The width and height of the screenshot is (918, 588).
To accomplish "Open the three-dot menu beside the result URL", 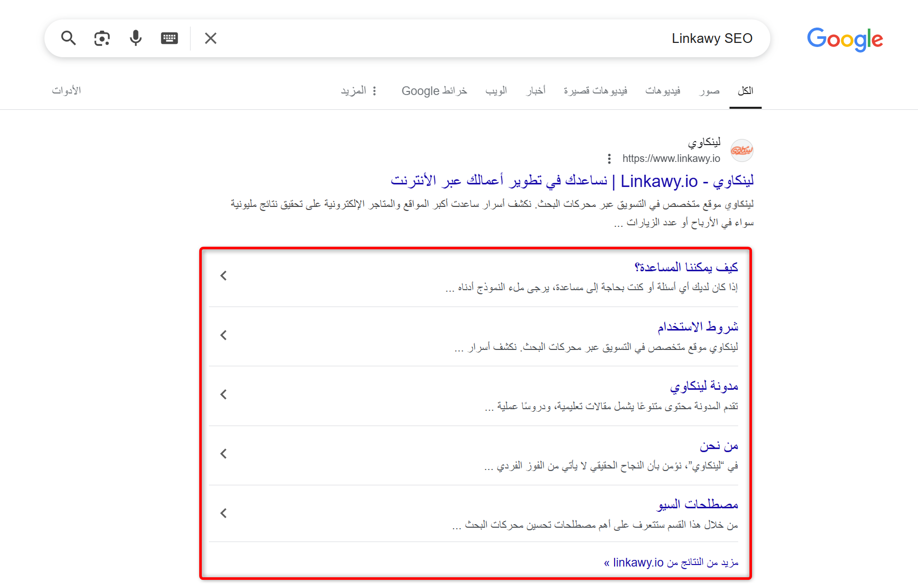I will point(610,158).
